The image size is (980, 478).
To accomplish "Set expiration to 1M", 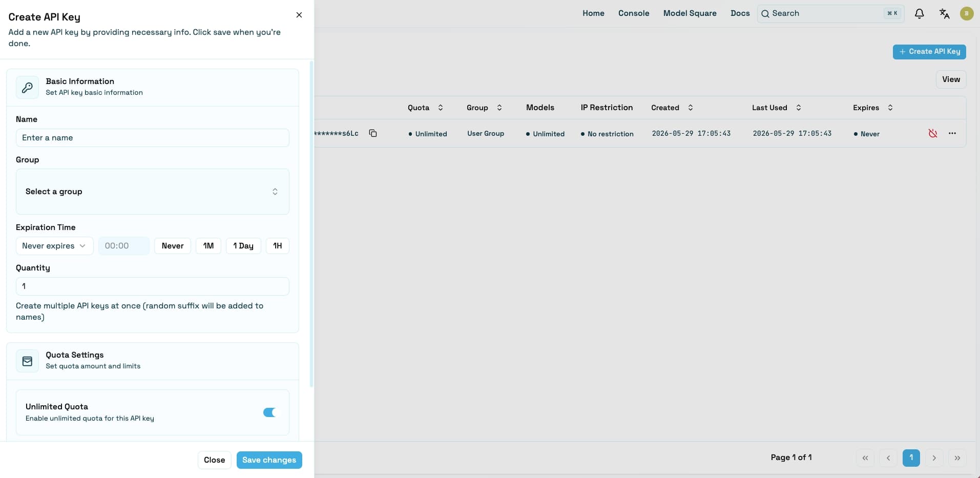I will pyautogui.click(x=208, y=246).
